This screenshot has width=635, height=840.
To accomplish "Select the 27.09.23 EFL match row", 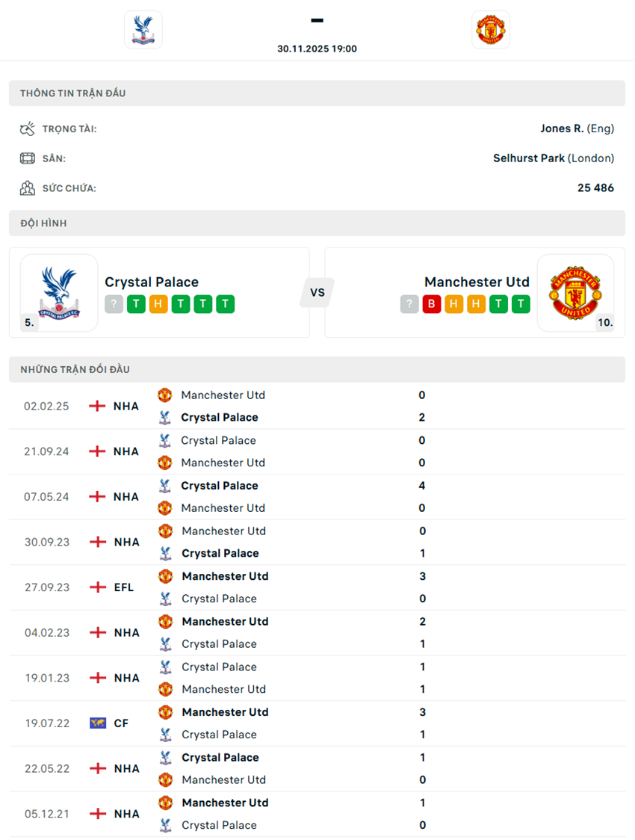I will [317, 587].
